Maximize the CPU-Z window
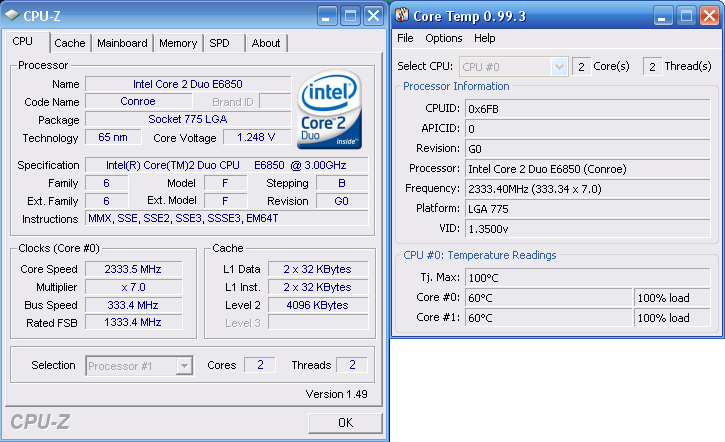The height and width of the screenshot is (442, 725). pos(350,16)
